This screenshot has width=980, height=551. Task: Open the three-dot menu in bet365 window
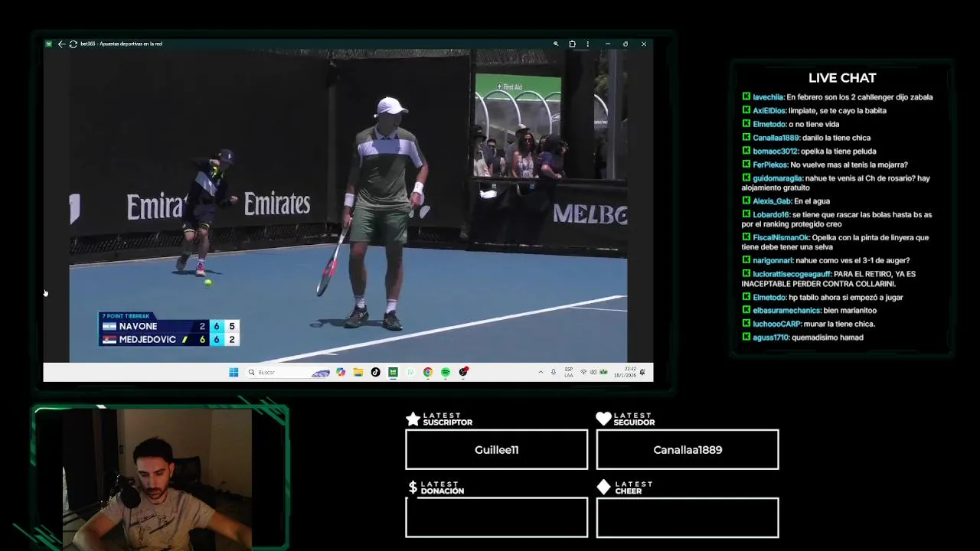click(x=588, y=44)
